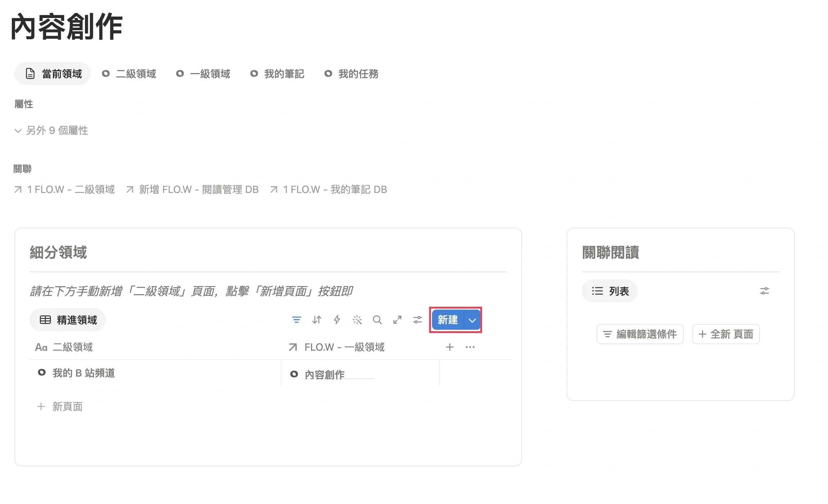
Task: Switch to the 我的任務 tab
Action: pos(351,74)
